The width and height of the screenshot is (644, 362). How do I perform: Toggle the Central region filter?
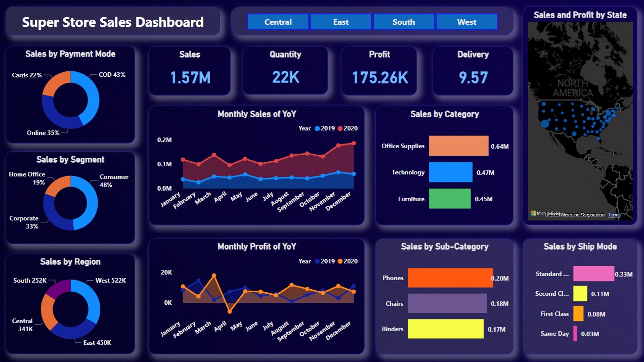278,22
